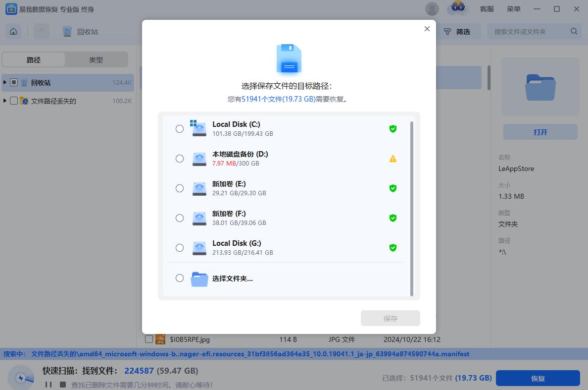Expand the 回收站 tree node
Screen dimensions: 588x390
click(5, 82)
